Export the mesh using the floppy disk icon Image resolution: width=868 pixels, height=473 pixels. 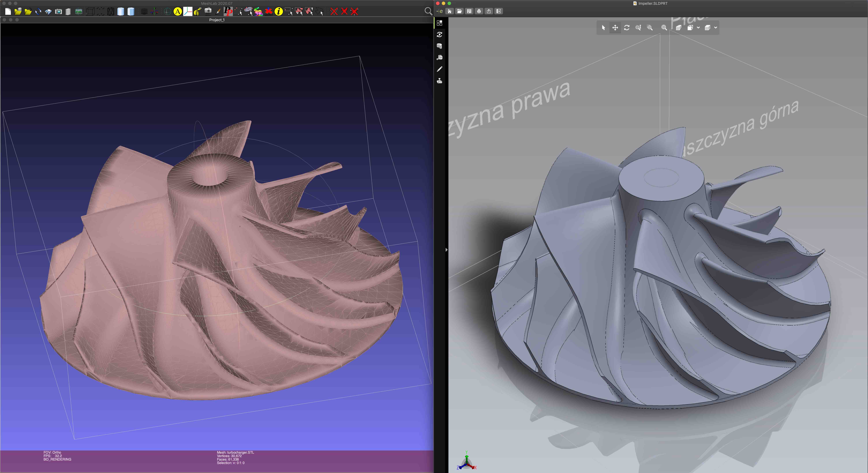48,12
